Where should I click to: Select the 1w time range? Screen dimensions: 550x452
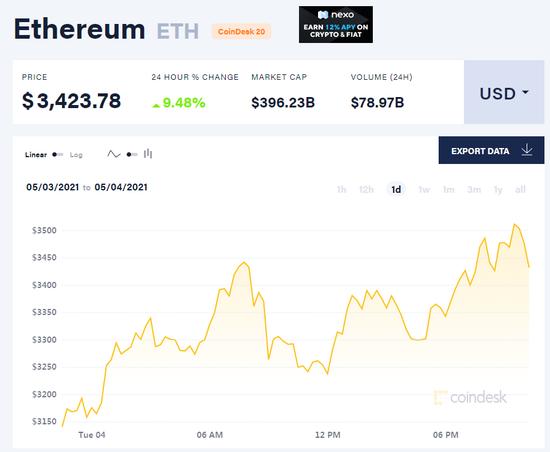[424, 190]
